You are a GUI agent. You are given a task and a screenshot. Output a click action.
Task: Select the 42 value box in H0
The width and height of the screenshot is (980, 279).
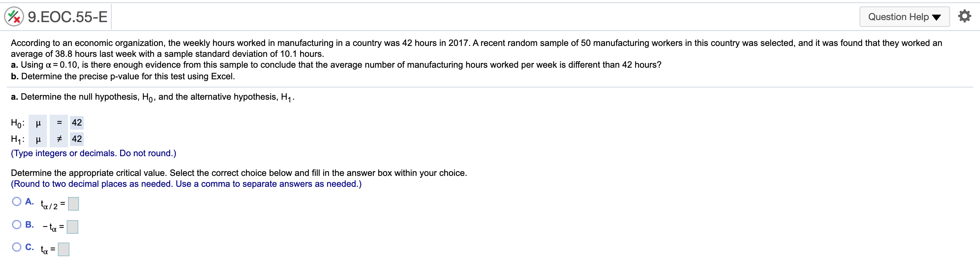(77, 122)
